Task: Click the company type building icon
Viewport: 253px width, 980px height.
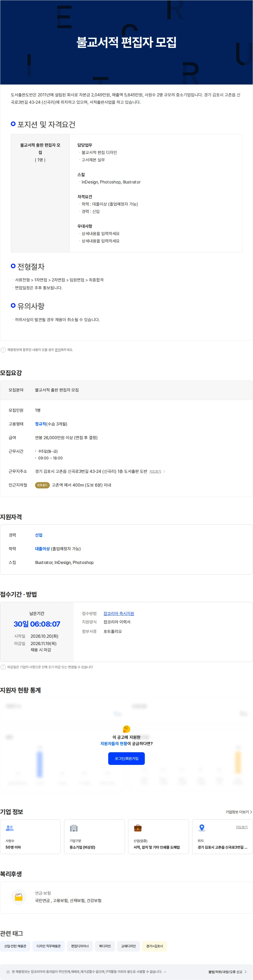Action: point(74,828)
